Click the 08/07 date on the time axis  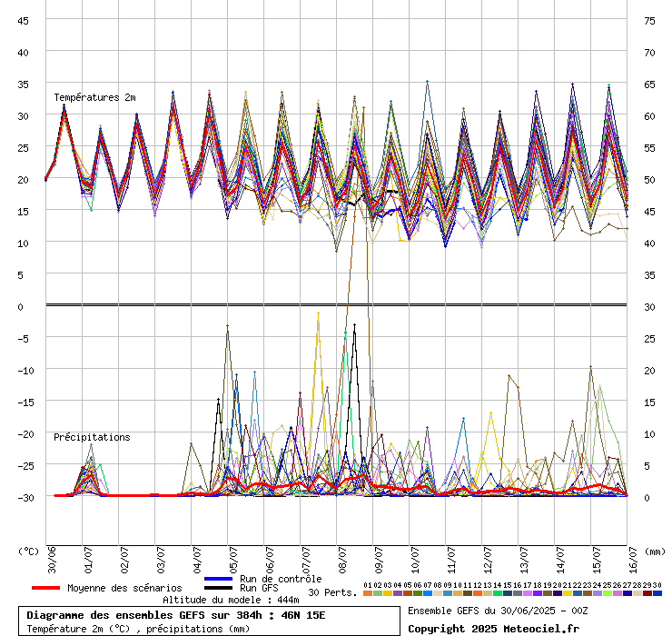click(x=342, y=557)
